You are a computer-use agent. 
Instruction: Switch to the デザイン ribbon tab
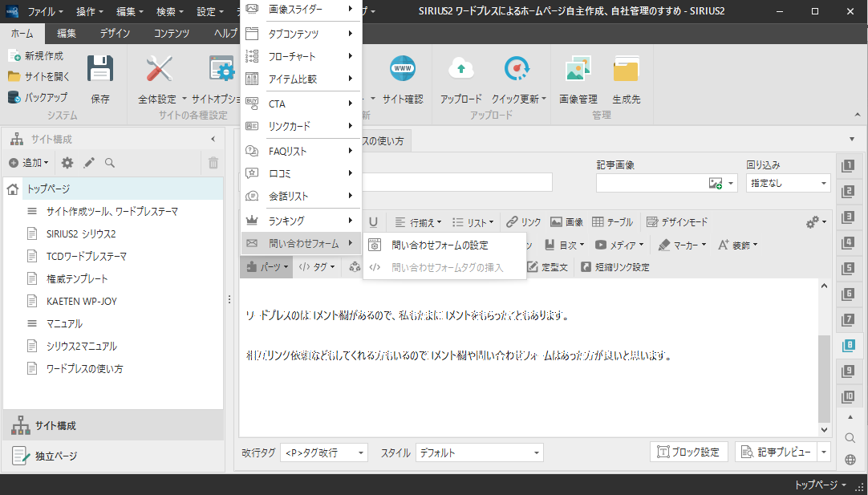click(x=115, y=33)
